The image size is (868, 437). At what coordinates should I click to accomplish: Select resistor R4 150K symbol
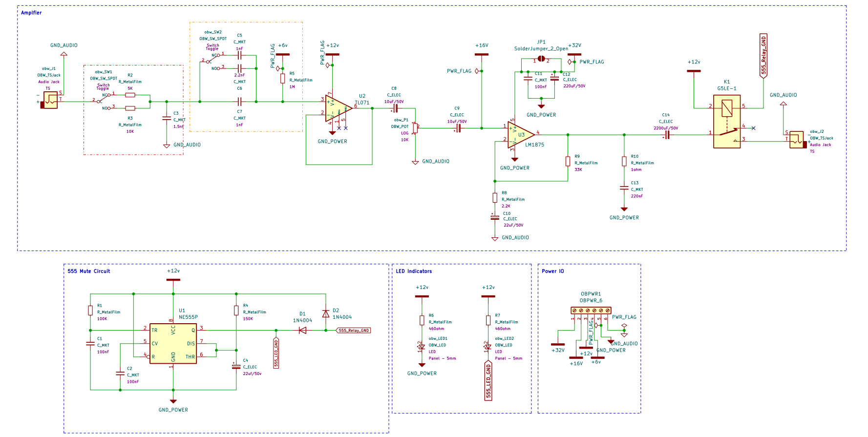(236, 311)
